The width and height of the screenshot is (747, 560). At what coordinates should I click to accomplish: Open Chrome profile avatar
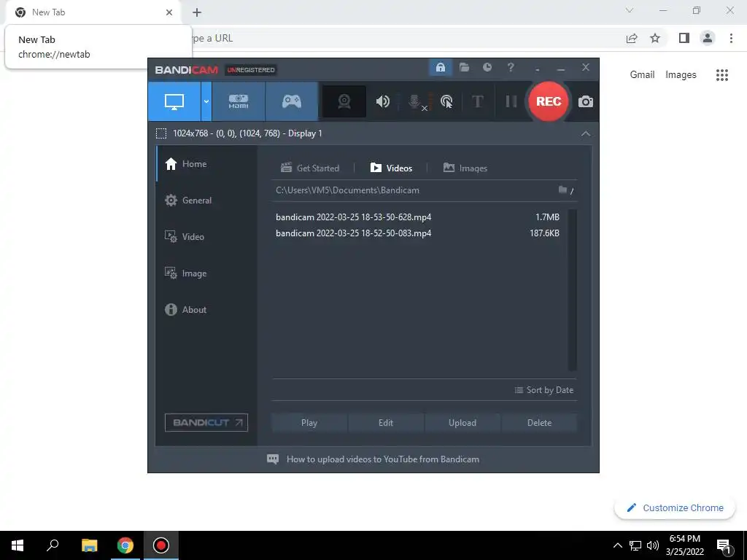[708, 38]
